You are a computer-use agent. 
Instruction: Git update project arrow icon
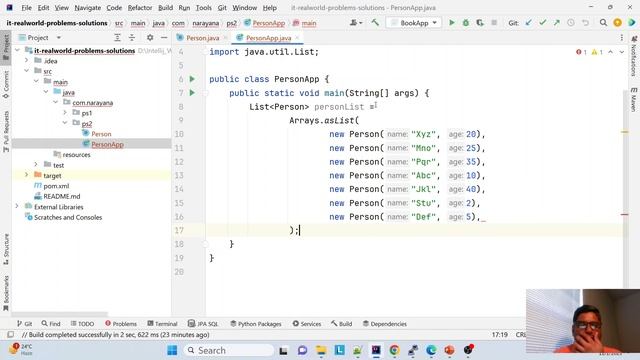(x=529, y=23)
